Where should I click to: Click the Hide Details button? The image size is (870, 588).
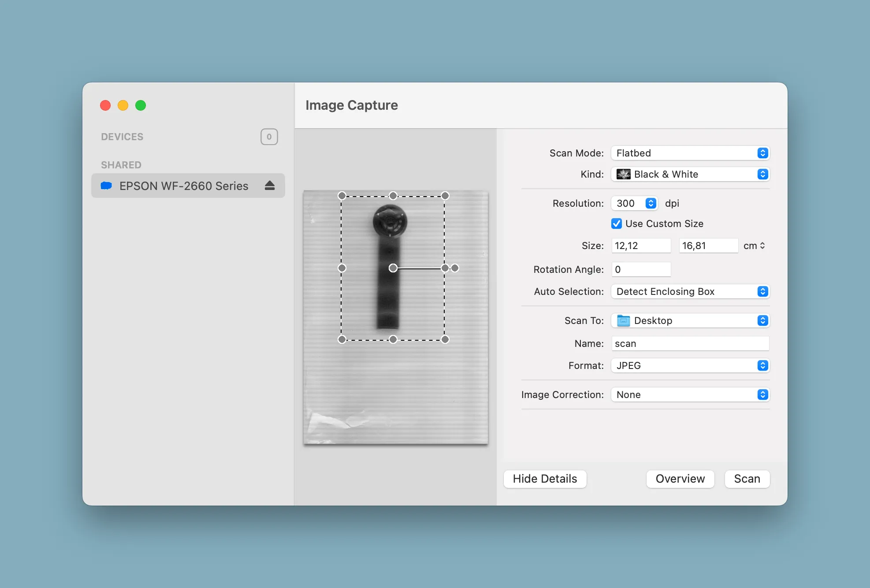pyautogui.click(x=544, y=479)
